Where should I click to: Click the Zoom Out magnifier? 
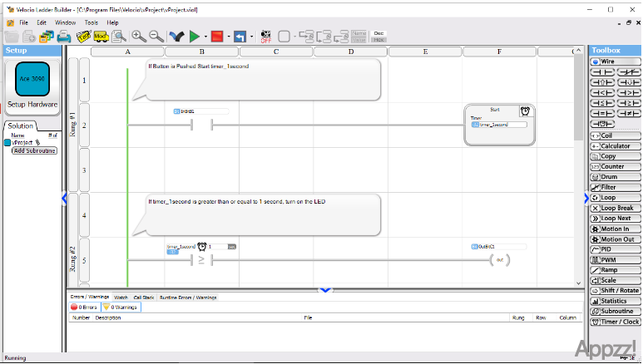pos(156,37)
